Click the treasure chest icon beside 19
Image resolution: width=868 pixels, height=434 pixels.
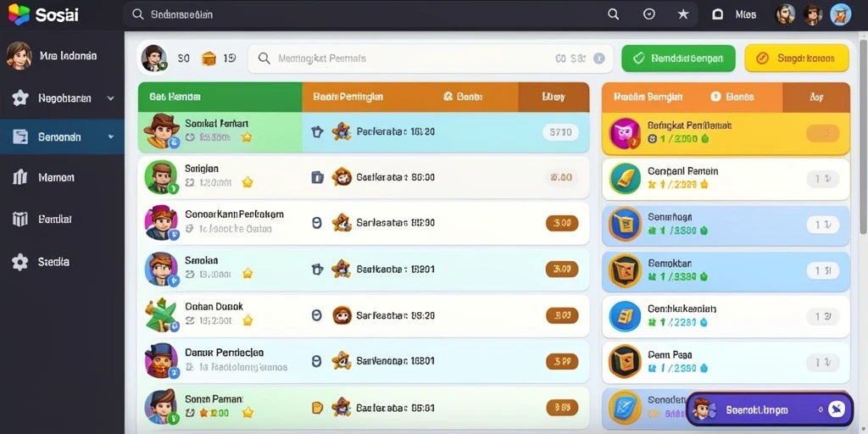tap(209, 58)
